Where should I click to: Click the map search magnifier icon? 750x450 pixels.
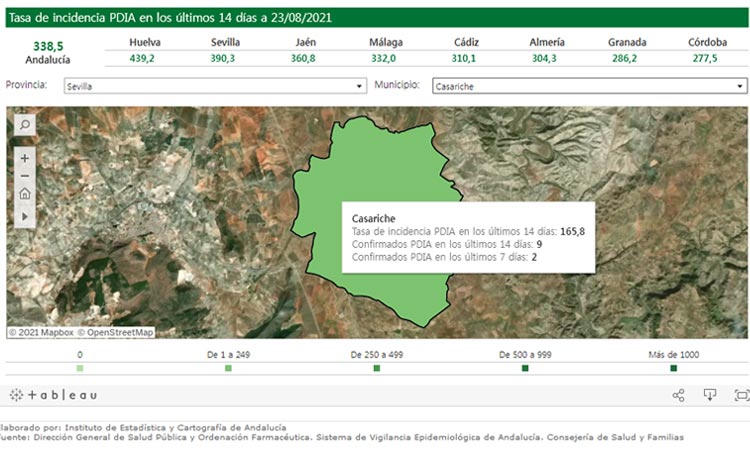point(25,124)
